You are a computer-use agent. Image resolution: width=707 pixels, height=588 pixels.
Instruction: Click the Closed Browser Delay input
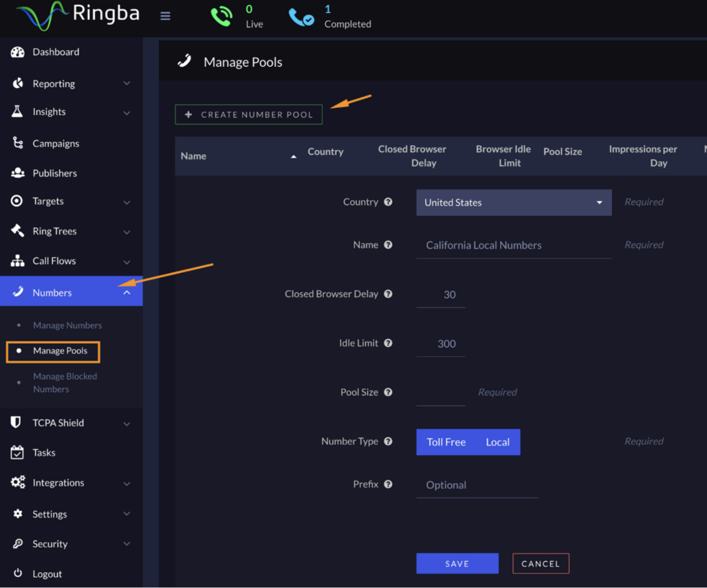tap(441, 294)
